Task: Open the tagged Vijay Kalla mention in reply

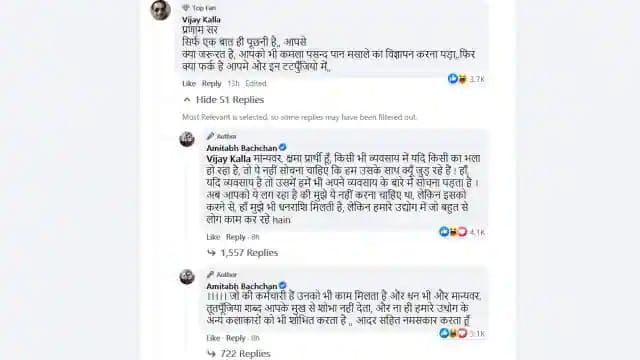Action: (229, 159)
